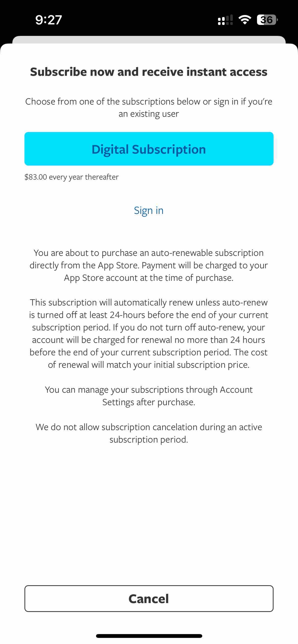Tap the 9:27 clock in status bar
Viewport: 298px width, 644px height.
pos(49,20)
